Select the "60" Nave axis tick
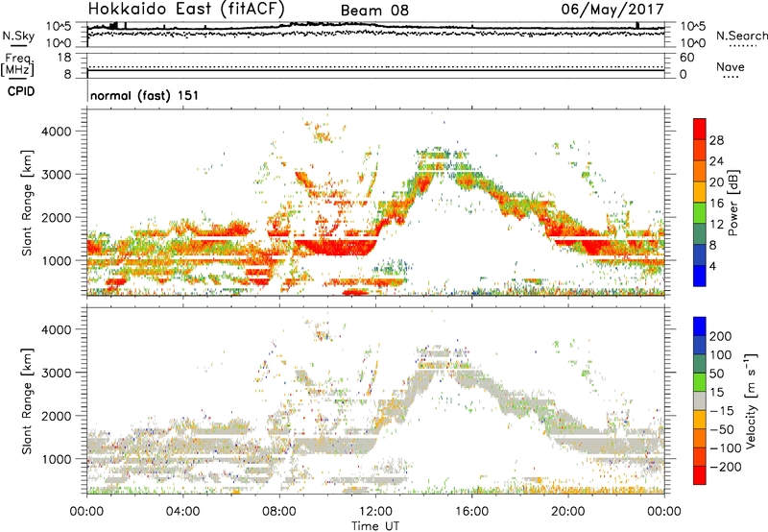Image resolution: width=768 pixels, height=532 pixels. point(687,58)
